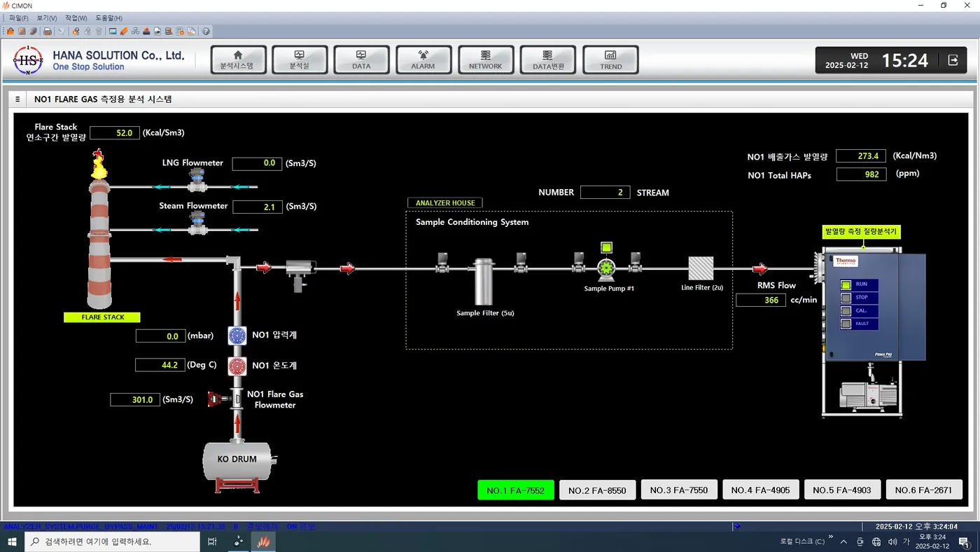
Task: Expand the hidden system tray icons chevron
Action: click(x=843, y=541)
